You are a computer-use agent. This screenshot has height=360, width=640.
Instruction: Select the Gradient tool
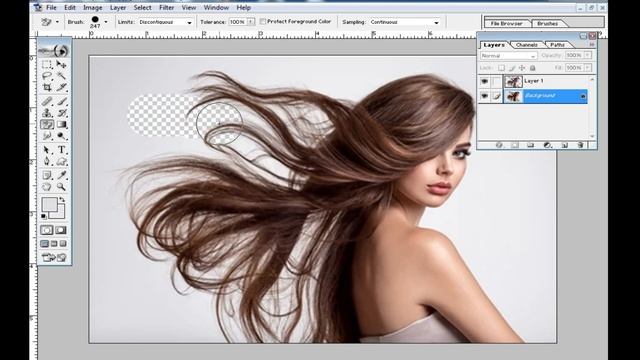point(61,124)
